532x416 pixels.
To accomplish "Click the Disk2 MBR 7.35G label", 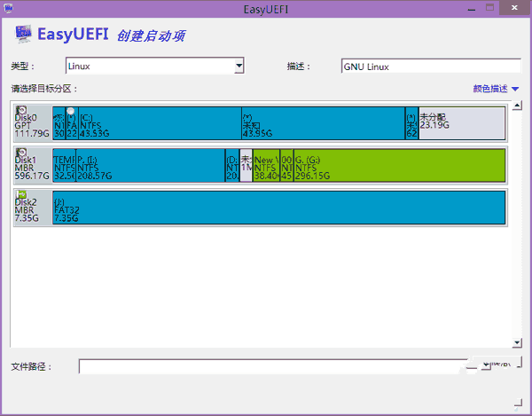I will pyautogui.click(x=27, y=210).
